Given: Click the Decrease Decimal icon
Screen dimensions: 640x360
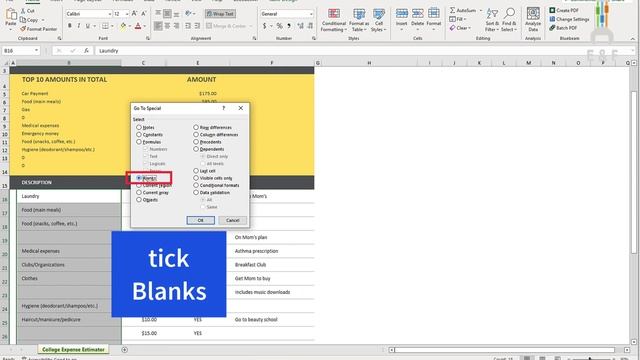Looking at the screenshot, I should [310, 26].
